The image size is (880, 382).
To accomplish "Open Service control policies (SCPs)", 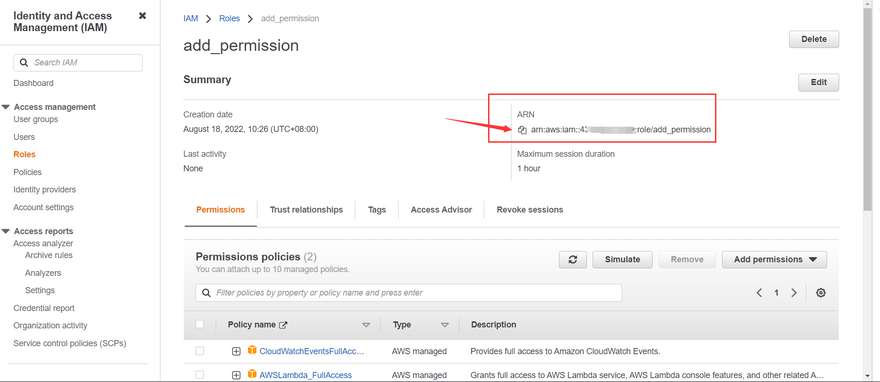I will coord(70,343).
